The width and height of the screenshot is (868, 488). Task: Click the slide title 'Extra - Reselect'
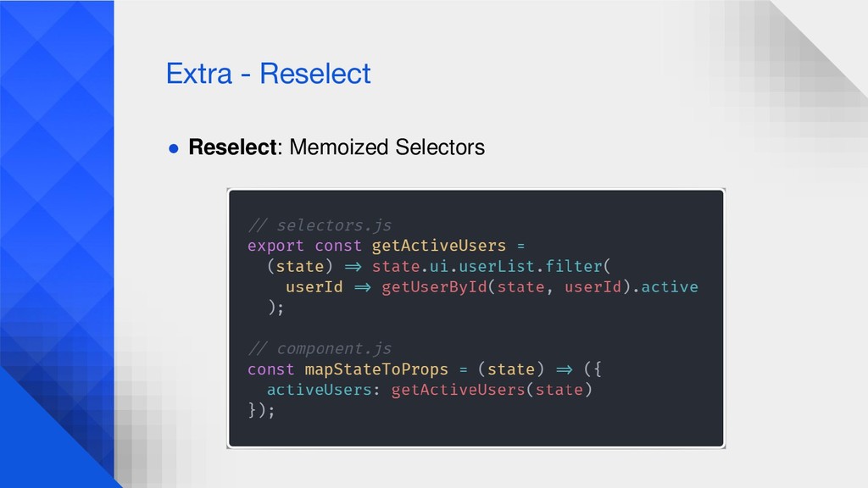click(268, 74)
